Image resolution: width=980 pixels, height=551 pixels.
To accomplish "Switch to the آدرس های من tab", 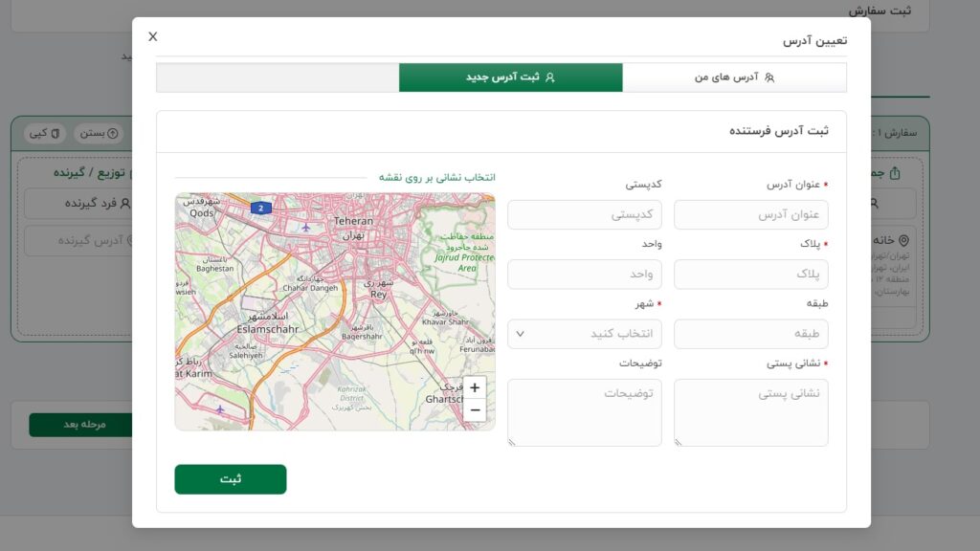I will pyautogui.click(x=735, y=77).
